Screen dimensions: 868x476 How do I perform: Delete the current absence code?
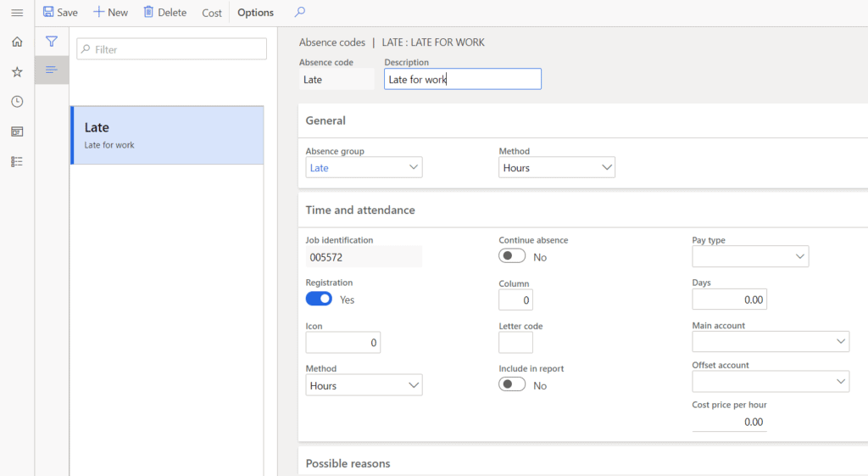click(x=165, y=12)
